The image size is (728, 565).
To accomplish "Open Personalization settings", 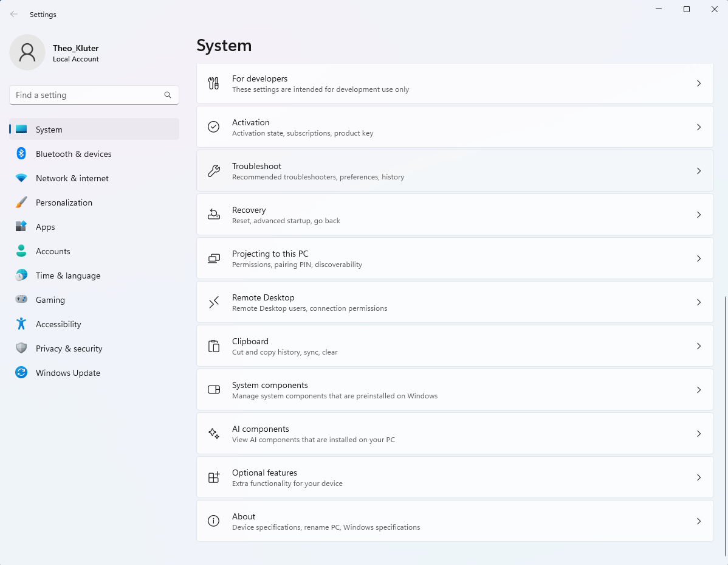I will [x=94, y=203].
